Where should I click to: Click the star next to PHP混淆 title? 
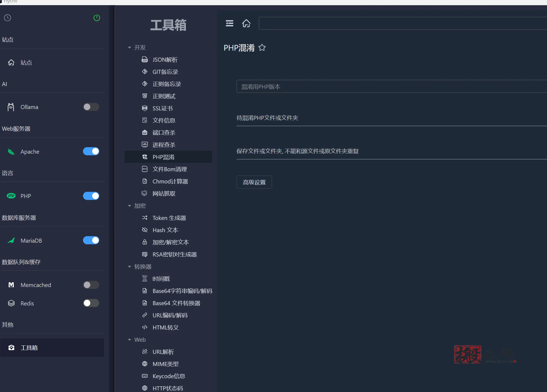coord(262,48)
